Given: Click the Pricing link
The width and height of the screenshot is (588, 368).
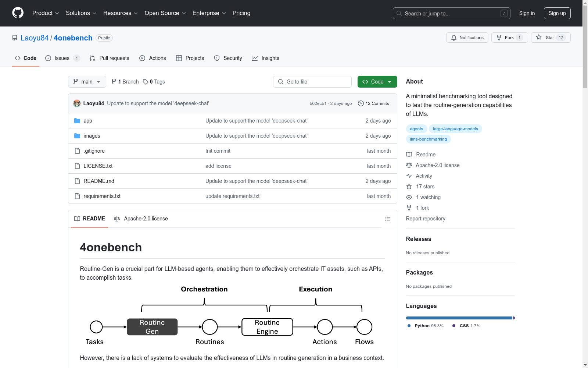Looking at the screenshot, I should pos(241,13).
